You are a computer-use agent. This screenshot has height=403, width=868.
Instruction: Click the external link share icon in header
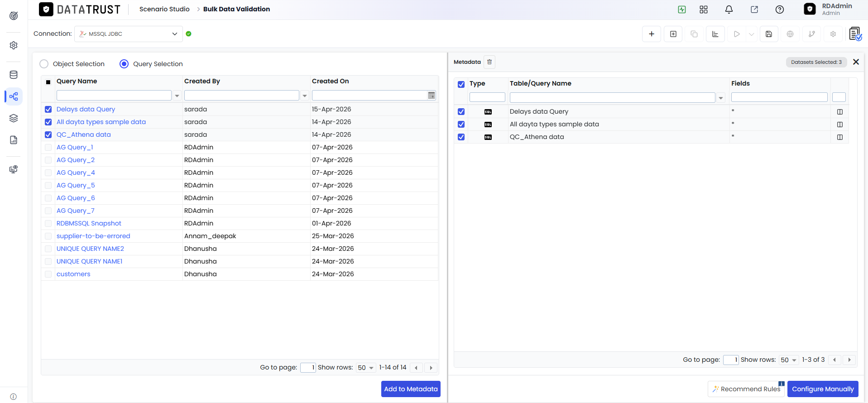tap(754, 10)
